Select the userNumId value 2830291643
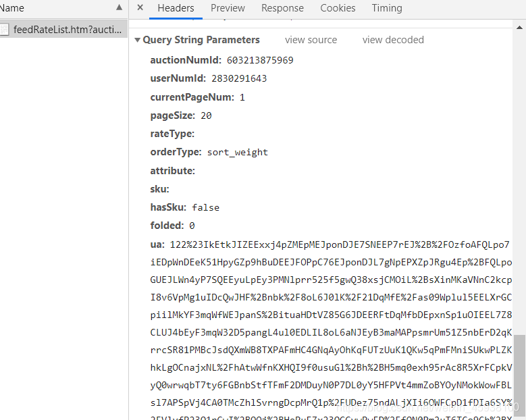The image size is (526, 420). point(239,78)
